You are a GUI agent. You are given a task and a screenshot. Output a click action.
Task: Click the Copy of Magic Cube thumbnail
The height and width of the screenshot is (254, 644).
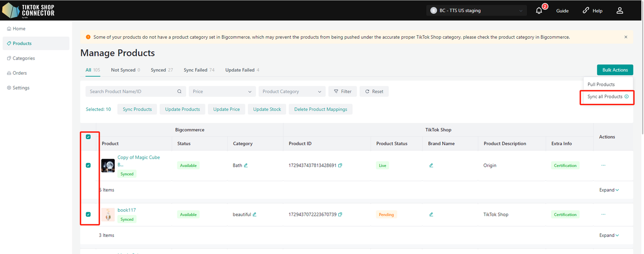tap(108, 165)
